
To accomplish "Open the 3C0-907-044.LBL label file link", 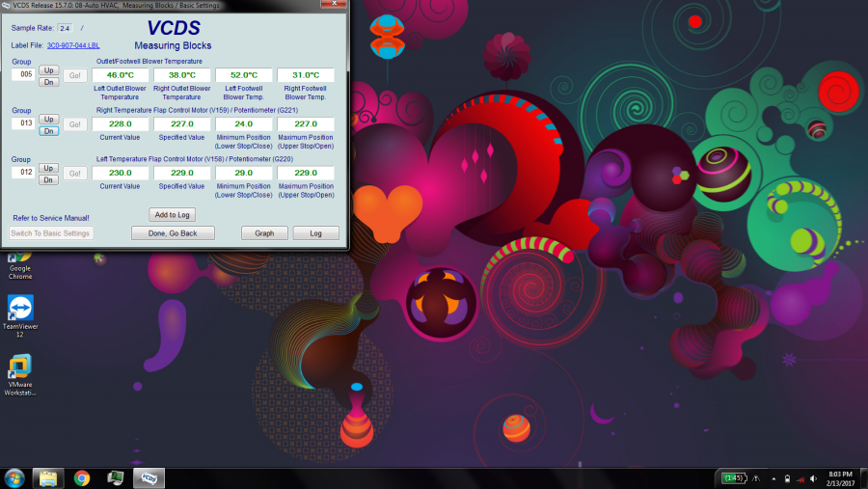I will pyautogui.click(x=73, y=45).
